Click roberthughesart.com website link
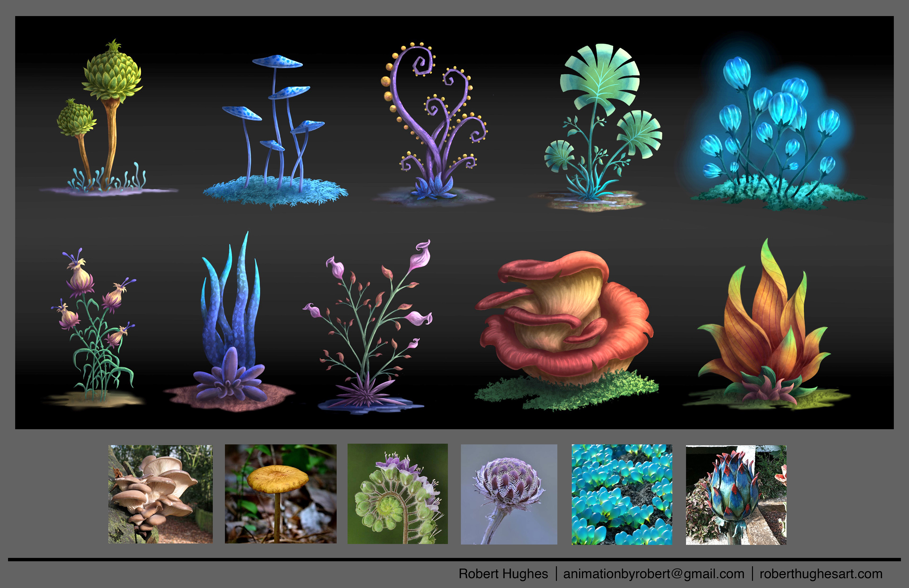Viewport: 909px width, 588px height. 821,574
